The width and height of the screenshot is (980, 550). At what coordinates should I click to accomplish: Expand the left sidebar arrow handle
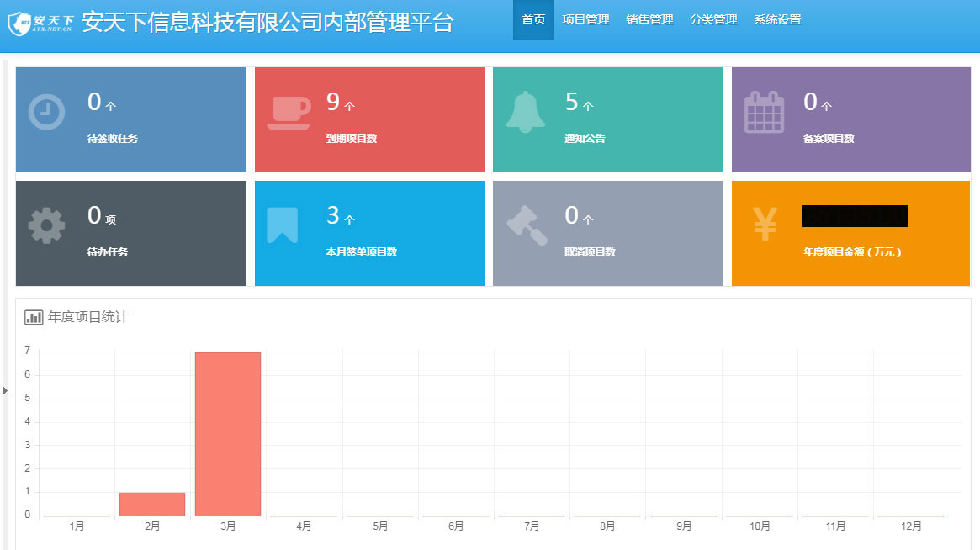4,390
